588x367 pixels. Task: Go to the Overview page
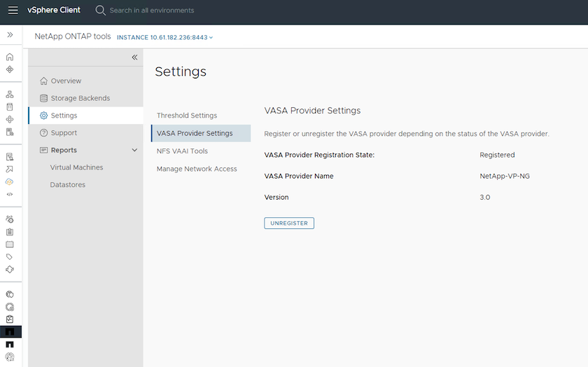tap(66, 81)
